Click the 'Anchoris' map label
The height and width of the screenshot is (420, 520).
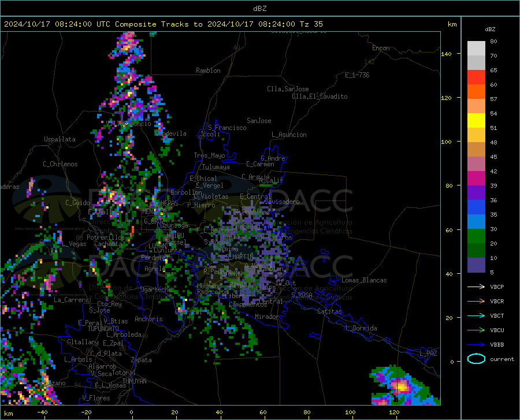coord(148,319)
